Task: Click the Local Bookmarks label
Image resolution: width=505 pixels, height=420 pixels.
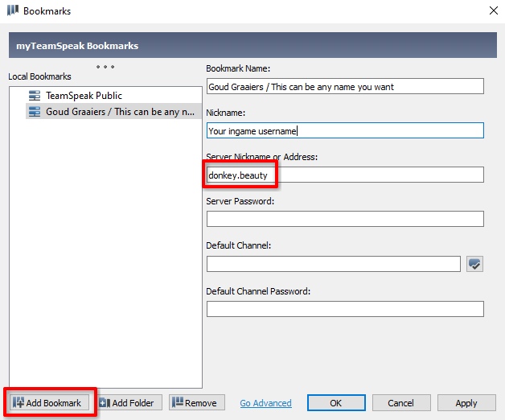Action: tap(39, 76)
